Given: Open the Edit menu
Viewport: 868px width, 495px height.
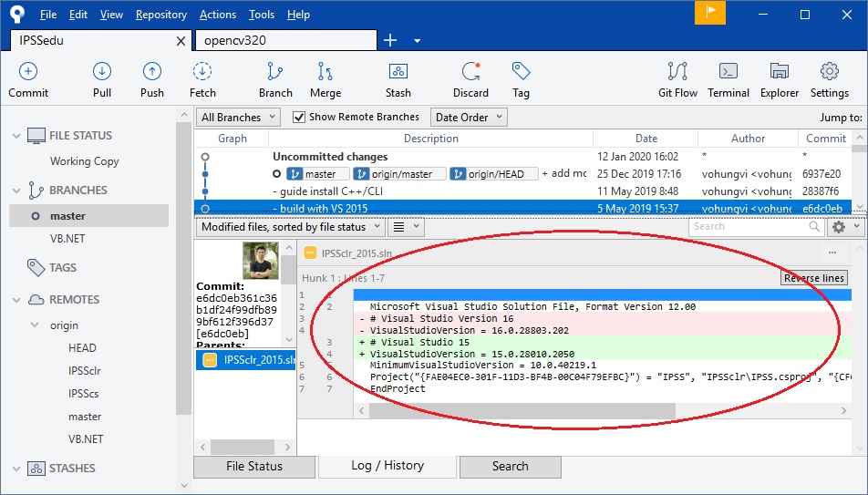Looking at the screenshot, I should (x=78, y=15).
